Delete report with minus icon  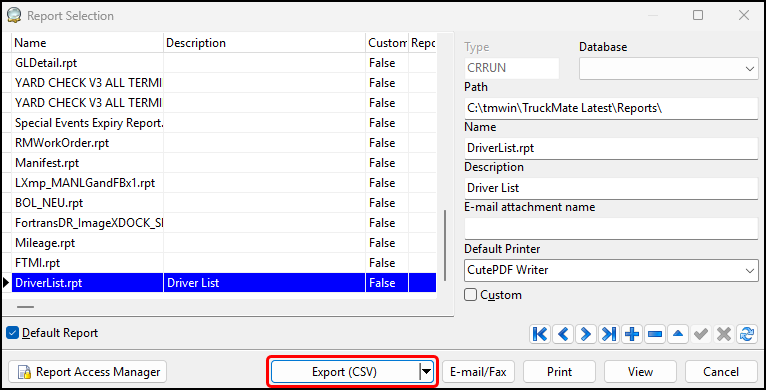655,334
